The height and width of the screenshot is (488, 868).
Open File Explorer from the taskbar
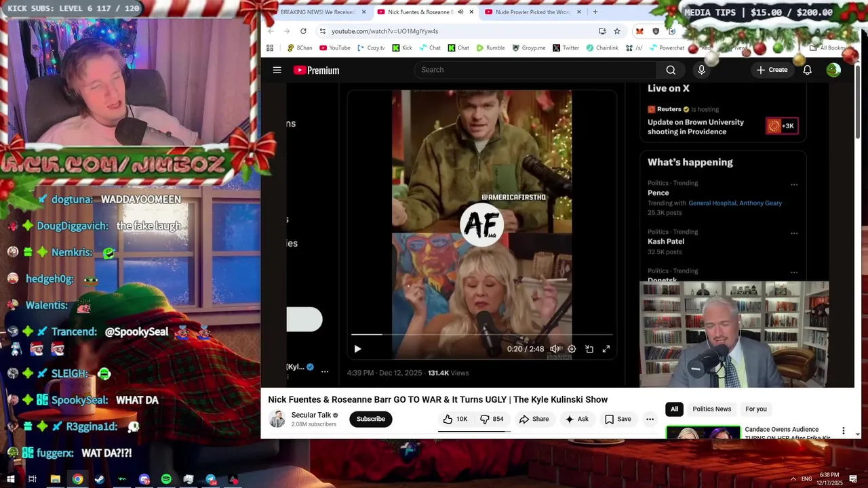click(x=56, y=479)
